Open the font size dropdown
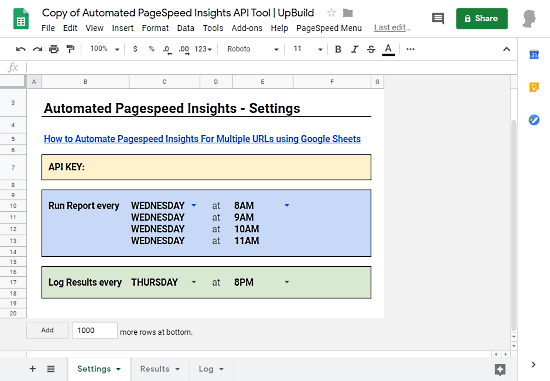Screen dimensions: 550x381 [308, 49]
